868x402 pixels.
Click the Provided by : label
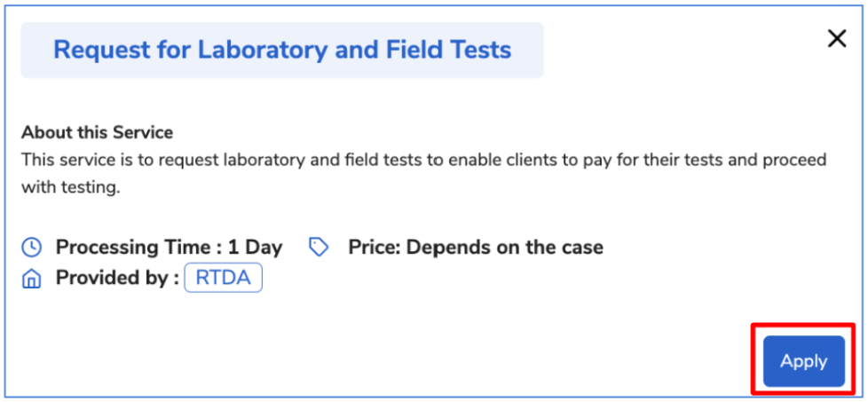[x=117, y=279]
